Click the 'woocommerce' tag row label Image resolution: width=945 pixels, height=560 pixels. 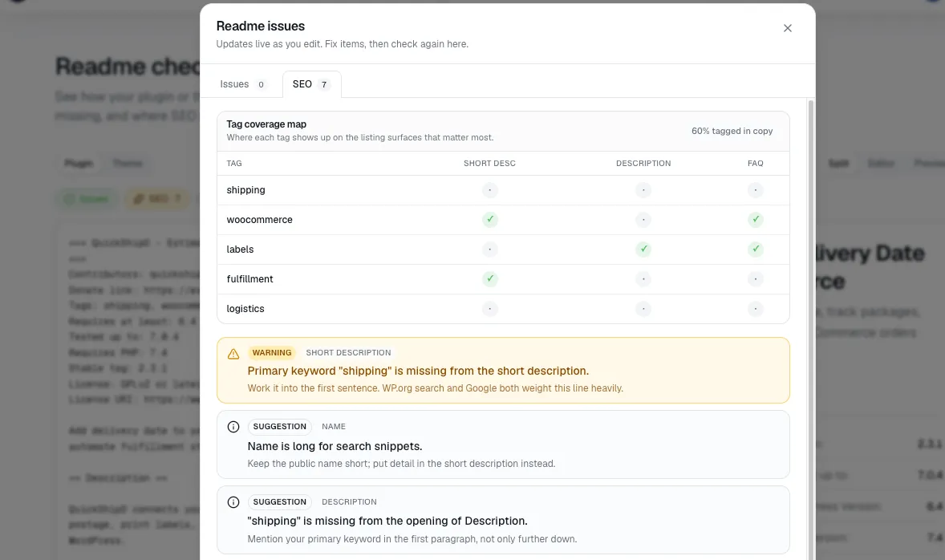point(259,219)
